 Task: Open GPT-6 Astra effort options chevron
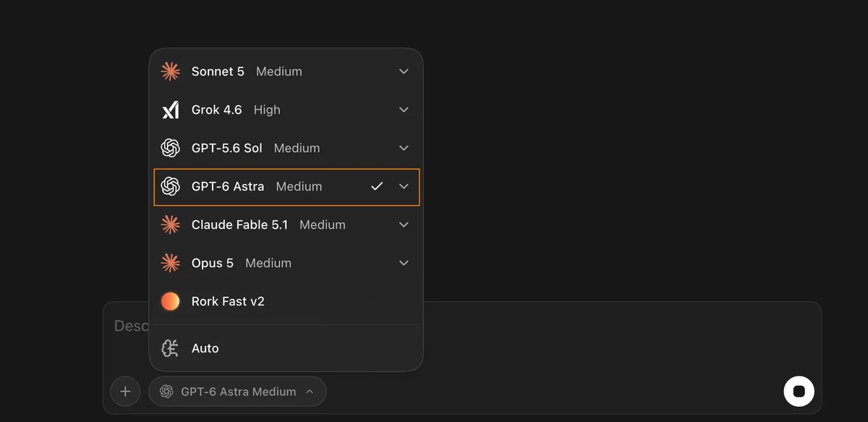[x=404, y=186]
